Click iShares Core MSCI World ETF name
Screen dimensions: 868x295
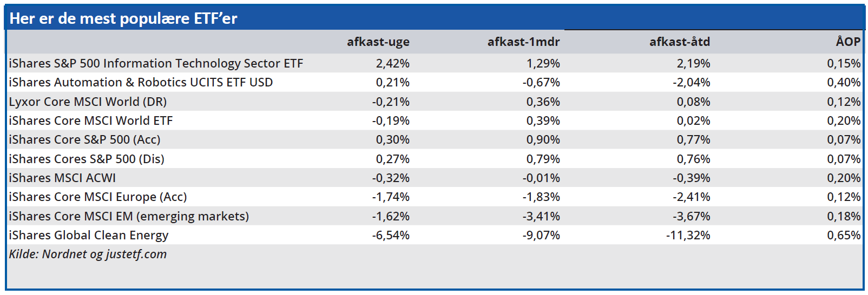click(x=91, y=120)
